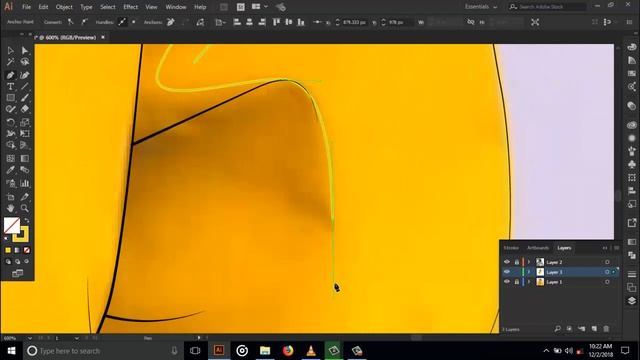Select the Lasso tool
The width and height of the screenshot is (640, 360).
pos(24,62)
